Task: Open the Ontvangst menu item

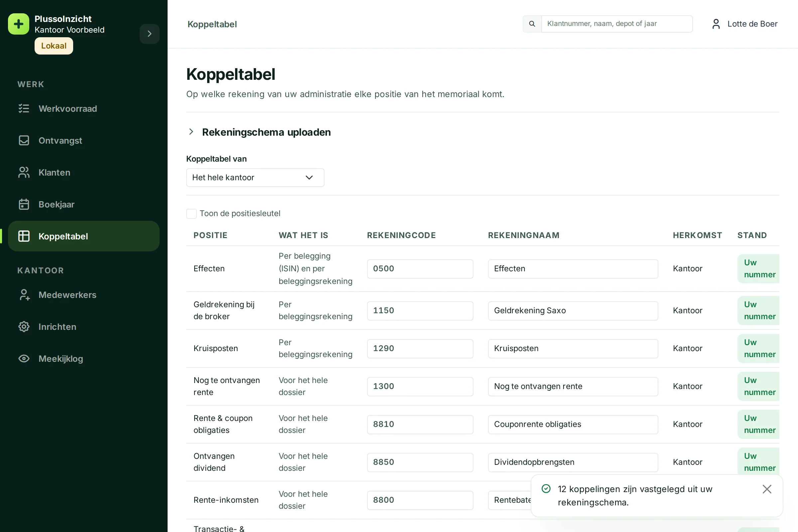Action: (x=83, y=140)
